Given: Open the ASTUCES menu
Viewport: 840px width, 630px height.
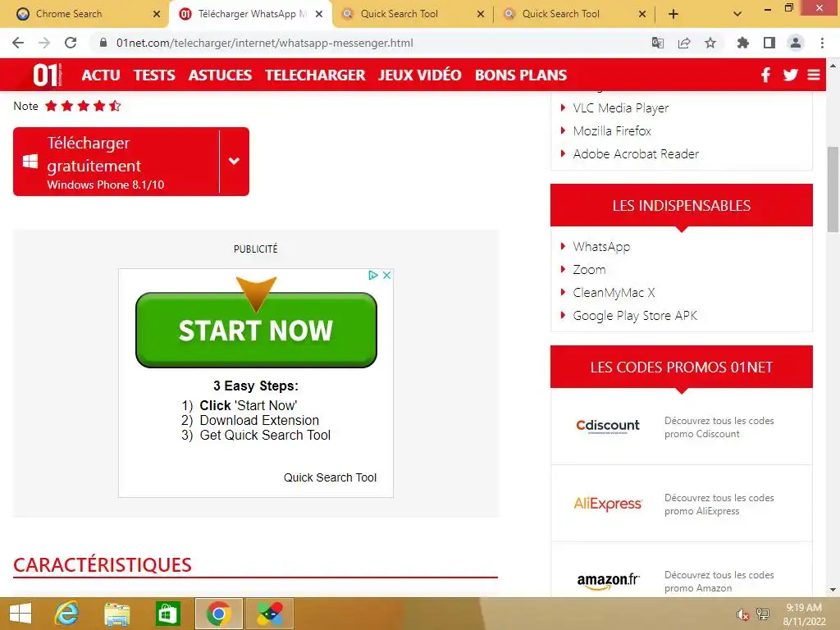Looking at the screenshot, I should (x=220, y=75).
